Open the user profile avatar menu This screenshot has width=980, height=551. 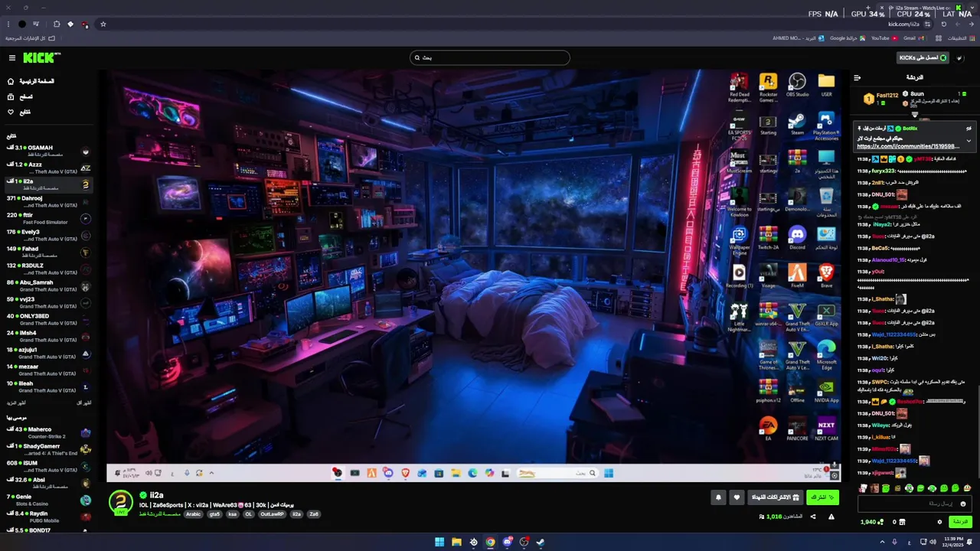(x=960, y=57)
